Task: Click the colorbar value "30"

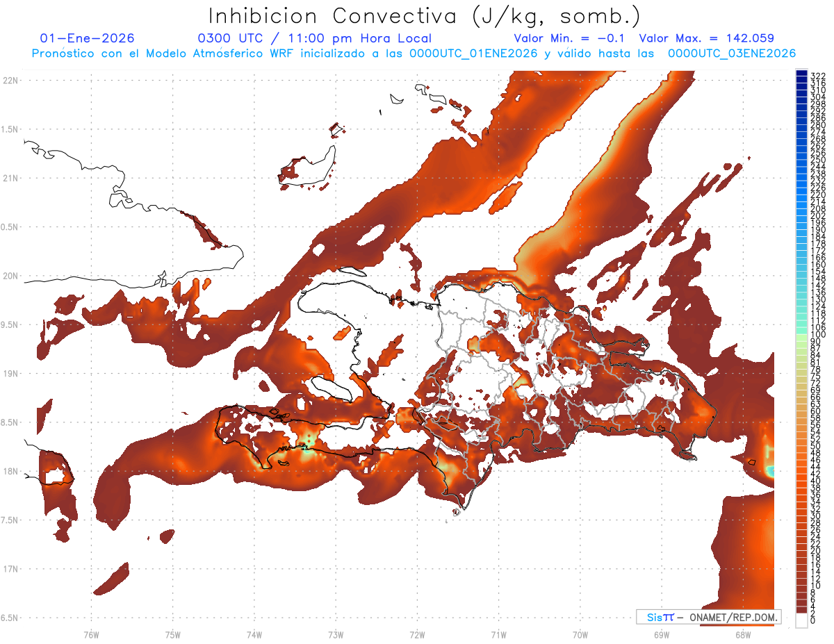Action: [x=816, y=515]
